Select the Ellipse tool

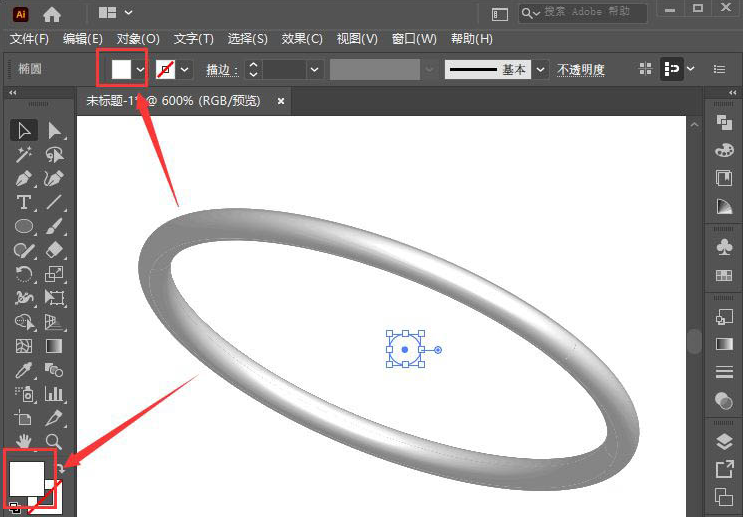coord(24,227)
